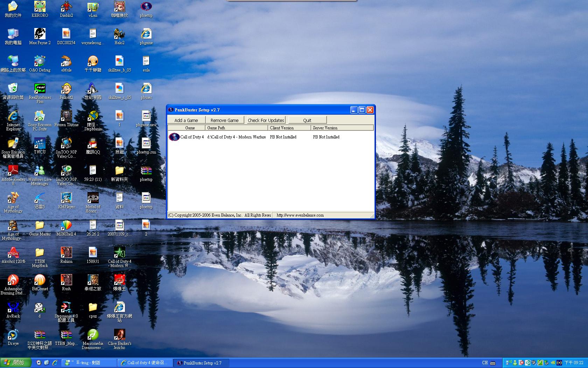Select the Call of Duty 4 game row icon
This screenshot has height=368, width=588.
pyautogui.click(x=174, y=137)
